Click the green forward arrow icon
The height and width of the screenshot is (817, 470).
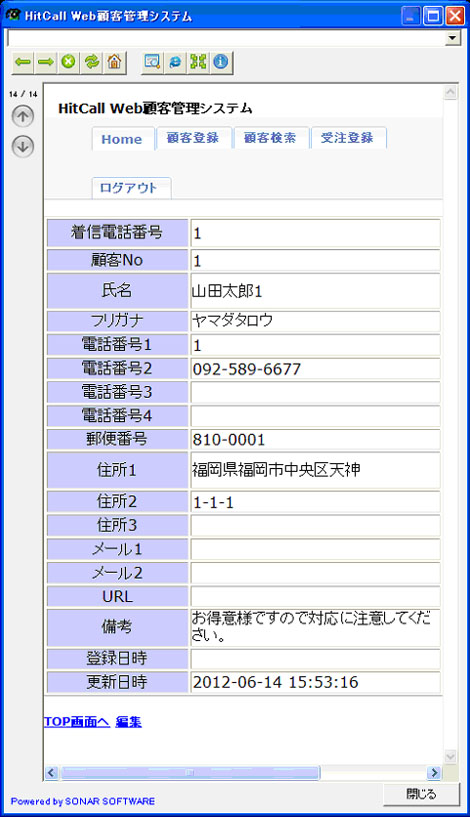click(x=46, y=63)
